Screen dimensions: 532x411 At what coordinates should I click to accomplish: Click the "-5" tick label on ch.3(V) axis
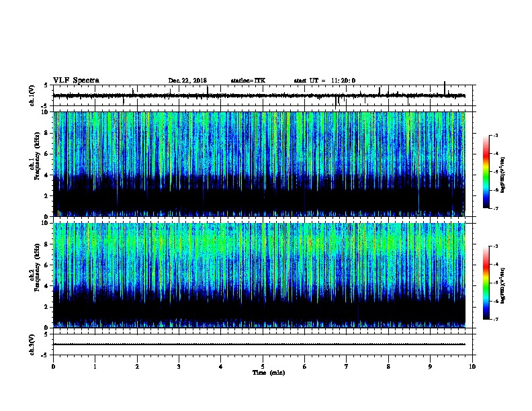coord(45,355)
